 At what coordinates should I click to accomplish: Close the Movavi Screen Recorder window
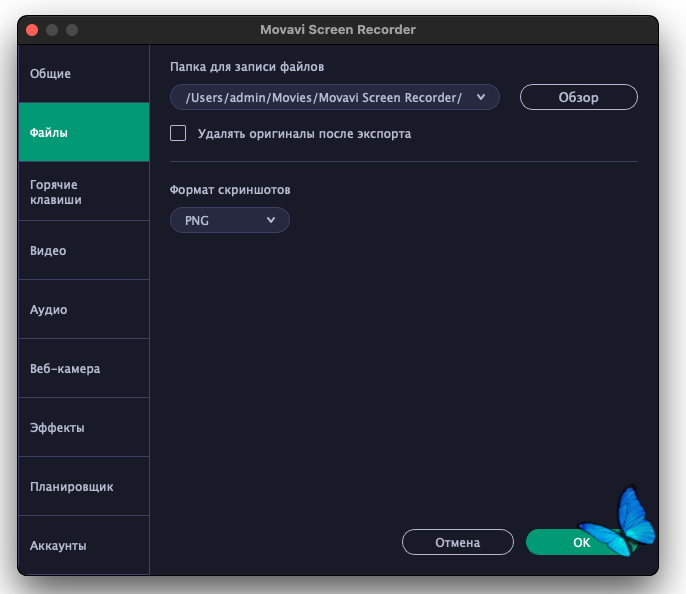32,30
